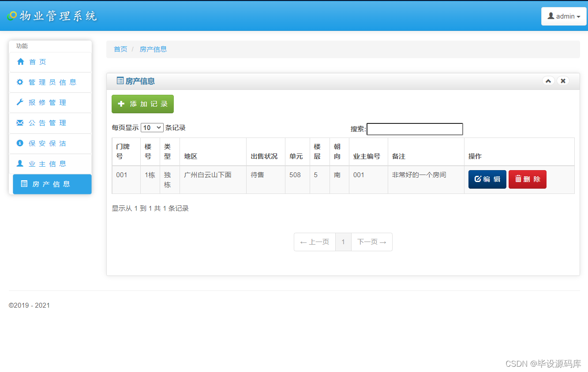Click the gear icon for 管理员信息
The image size is (588, 372).
pyautogui.click(x=20, y=82)
